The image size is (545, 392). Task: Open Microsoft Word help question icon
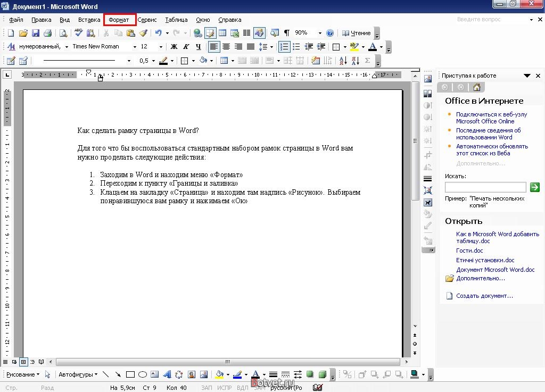tap(330, 33)
